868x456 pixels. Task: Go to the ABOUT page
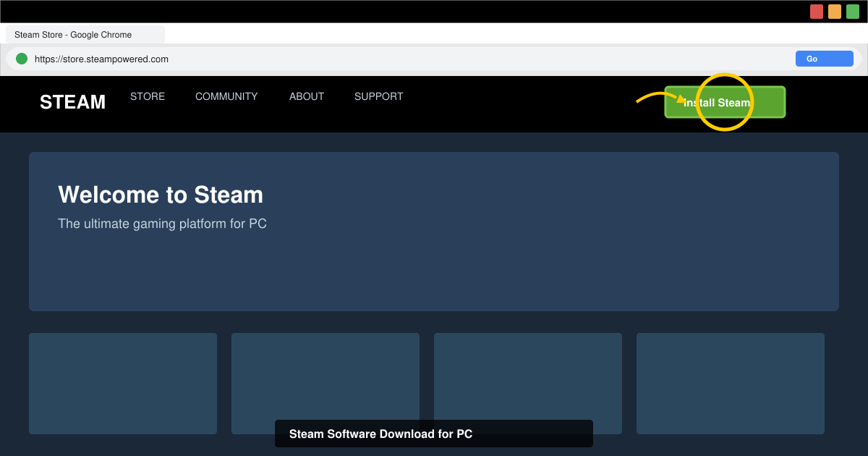[307, 96]
